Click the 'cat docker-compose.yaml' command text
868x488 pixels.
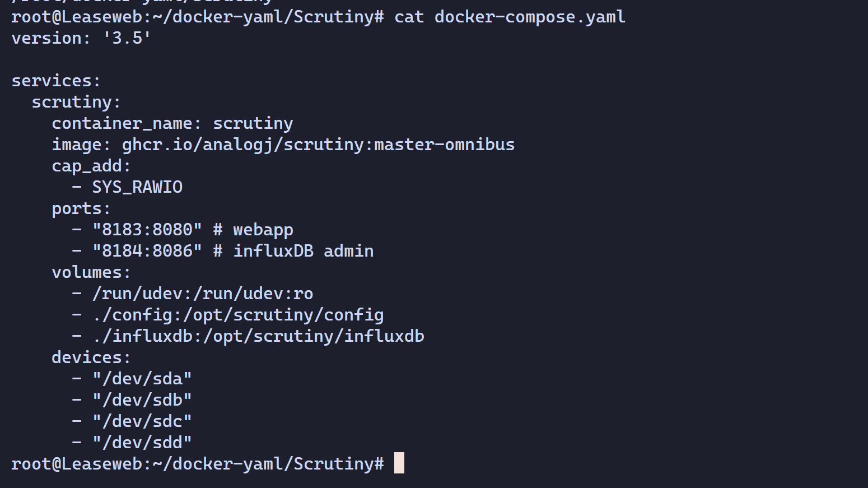(x=510, y=17)
